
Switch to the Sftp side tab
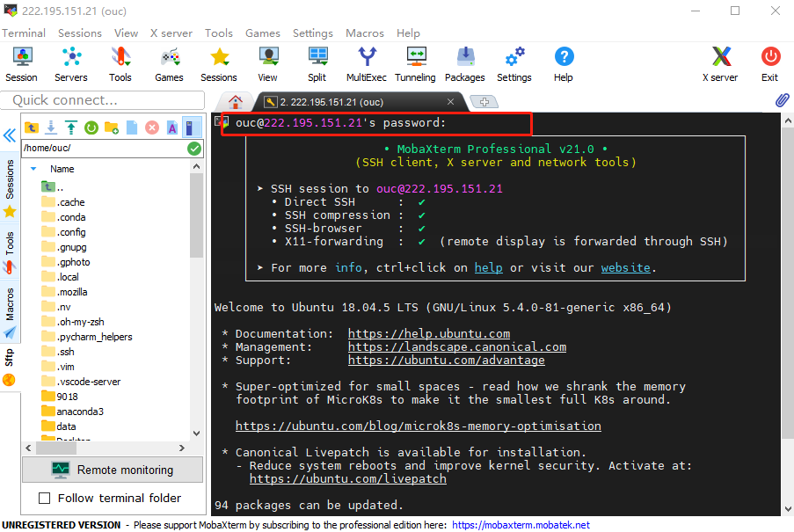point(10,367)
